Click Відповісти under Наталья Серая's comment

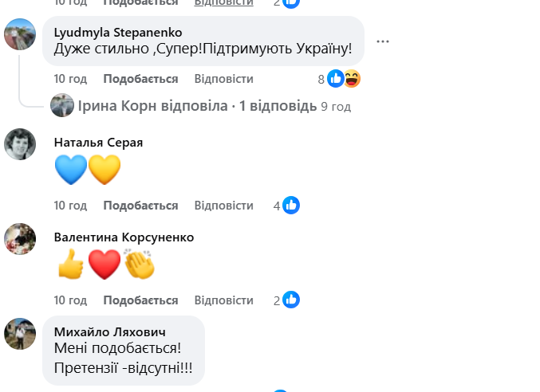pyautogui.click(x=223, y=206)
